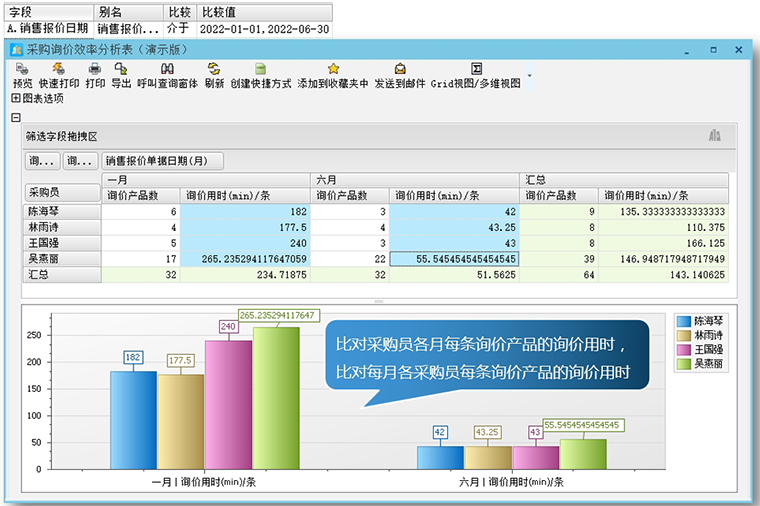Click the cell 135.333333333333333
The width and height of the screenshot is (760, 506).
click(x=664, y=212)
